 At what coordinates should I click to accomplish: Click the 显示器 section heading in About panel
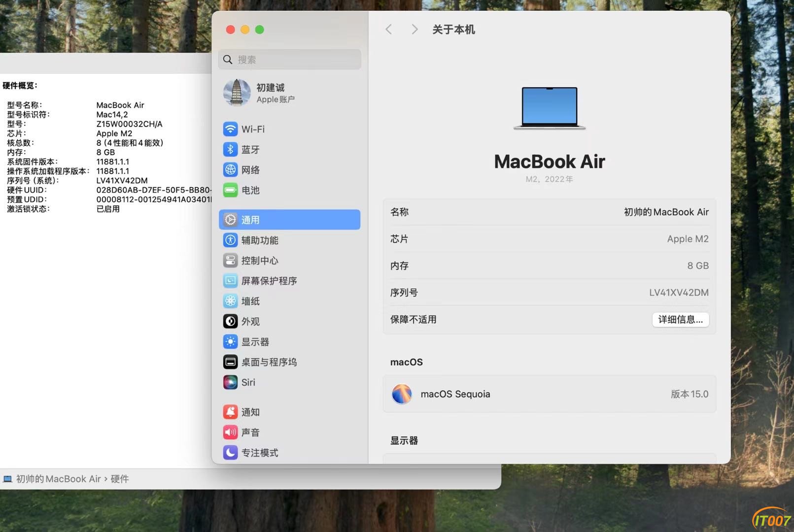[404, 441]
